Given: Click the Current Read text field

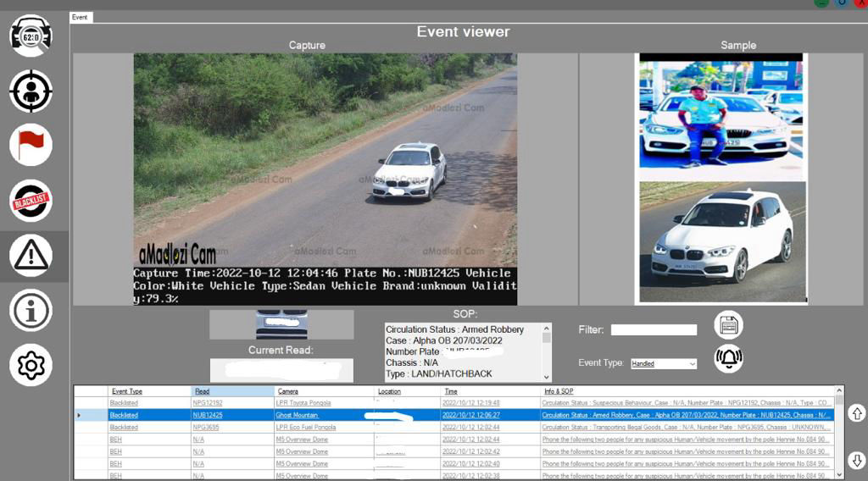Looking at the screenshot, I should click(281, 370).
